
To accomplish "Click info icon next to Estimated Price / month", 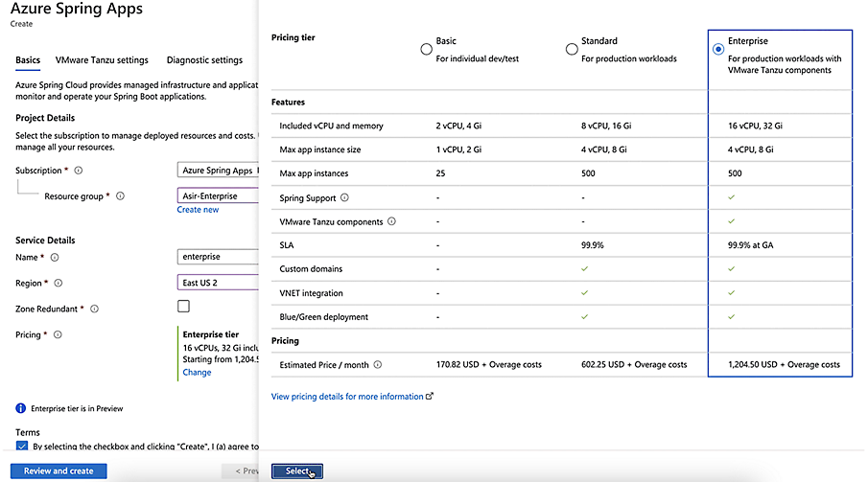I will click(378, 365).
